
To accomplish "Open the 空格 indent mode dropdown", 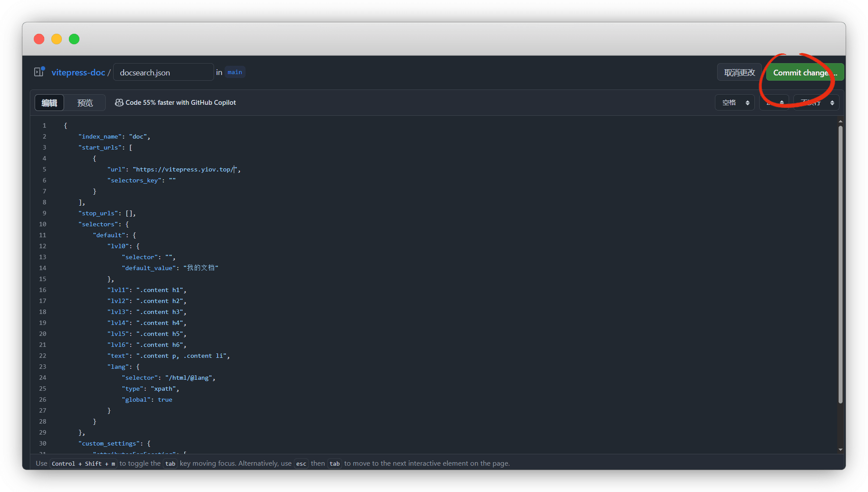I will (735, 103).
